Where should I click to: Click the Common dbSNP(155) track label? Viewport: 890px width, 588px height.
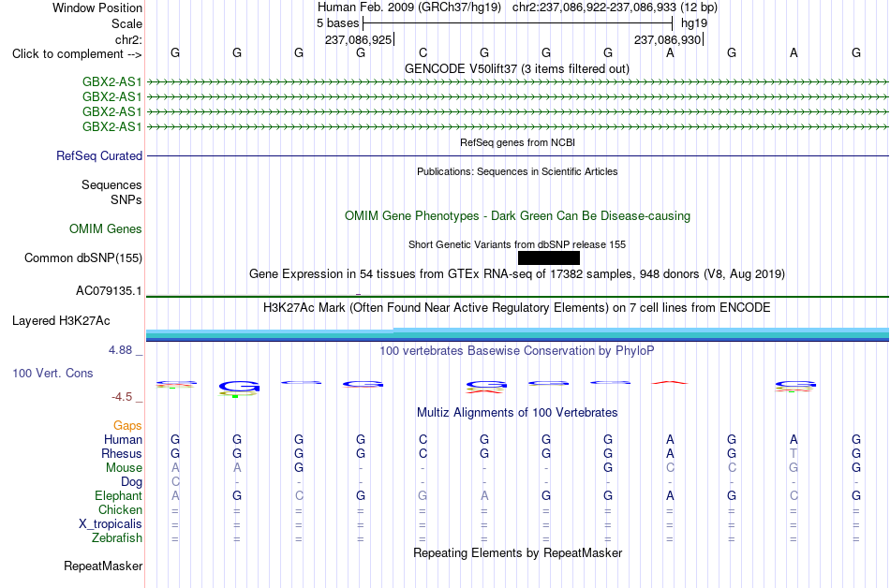coord(83,258)
